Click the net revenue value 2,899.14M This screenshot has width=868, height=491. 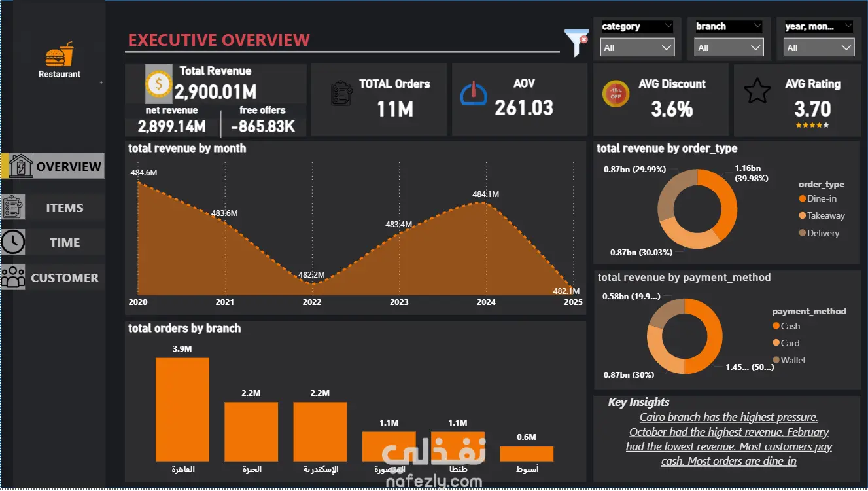click(x=172, y=126)
